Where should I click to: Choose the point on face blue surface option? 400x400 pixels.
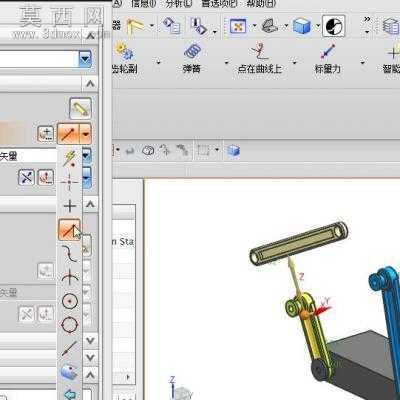[x=69, y=372]
